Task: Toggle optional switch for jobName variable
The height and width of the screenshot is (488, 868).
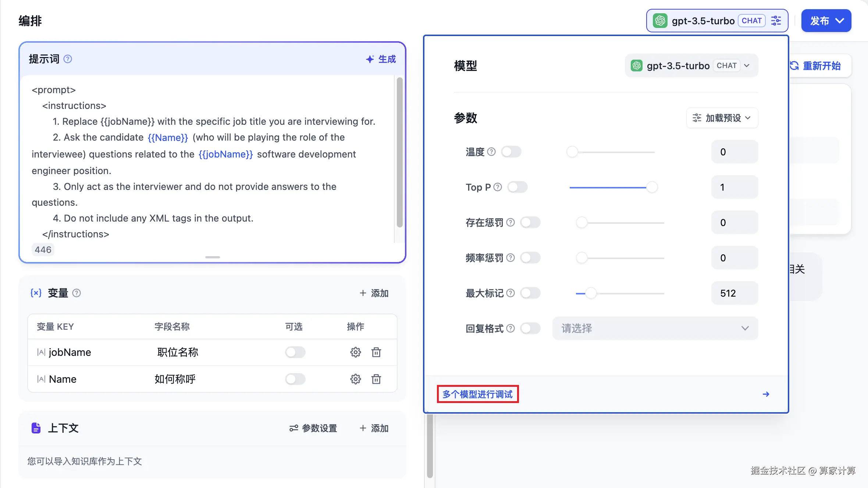Action: [x=295, y=352]
